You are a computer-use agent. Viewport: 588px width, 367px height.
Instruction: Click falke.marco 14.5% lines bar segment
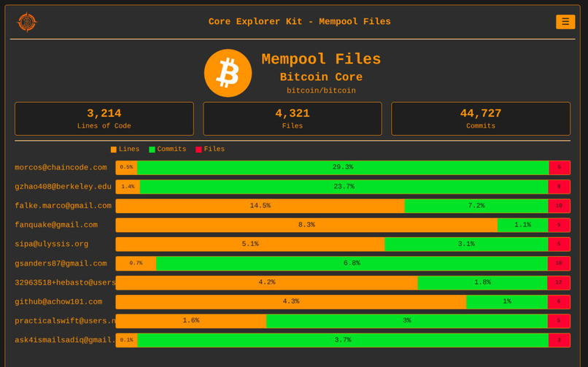(260, 206)
